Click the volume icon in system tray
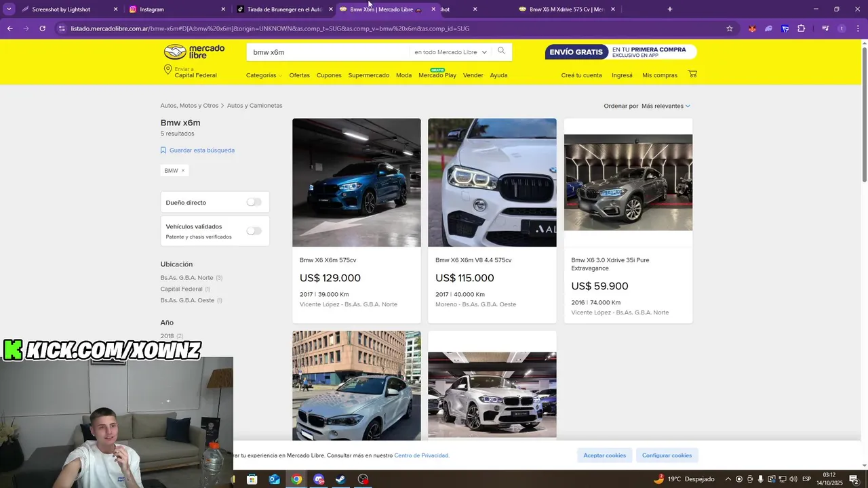Image resolution: width=868 pixels, height=488 pixels. [x=793, y=479]
